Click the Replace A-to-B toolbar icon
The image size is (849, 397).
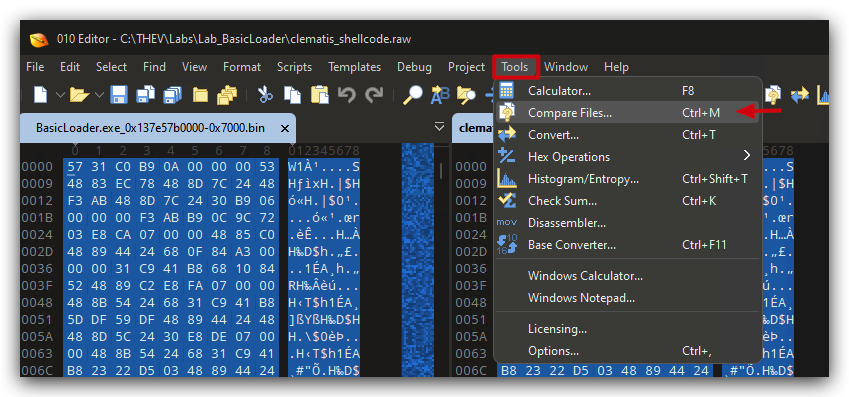pos(440,95)
